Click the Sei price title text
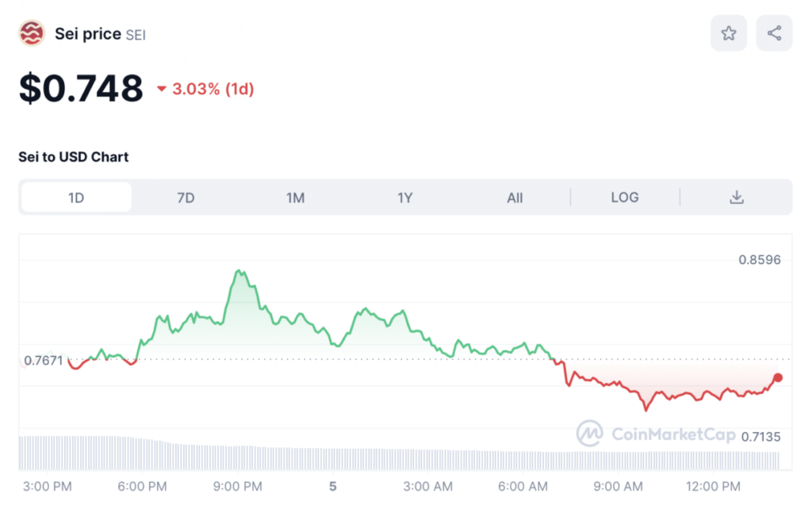The width and height of the screenshot is (812, 505). click(87, 34)
